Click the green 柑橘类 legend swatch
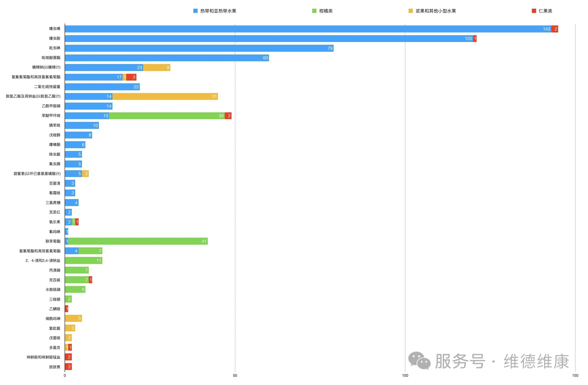 coord(314,11)
